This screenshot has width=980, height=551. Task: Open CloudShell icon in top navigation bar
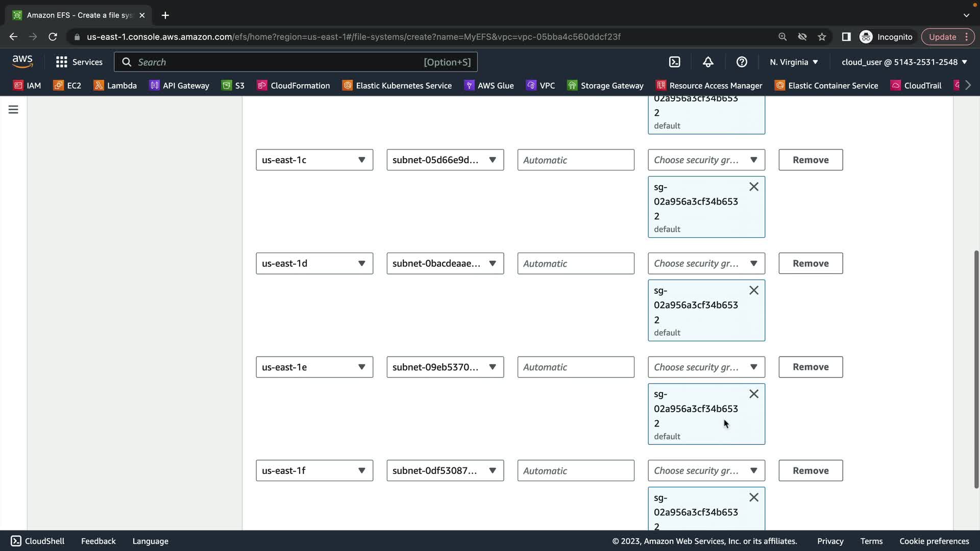pos(674,62)
